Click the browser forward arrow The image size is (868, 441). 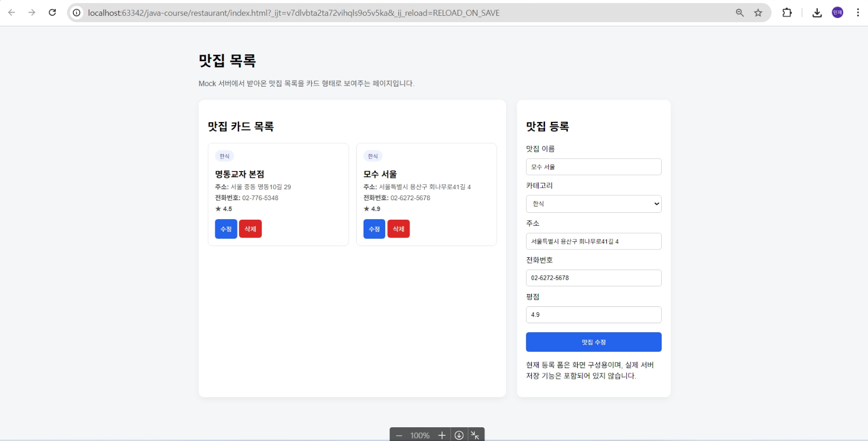[x=32, y=13]
